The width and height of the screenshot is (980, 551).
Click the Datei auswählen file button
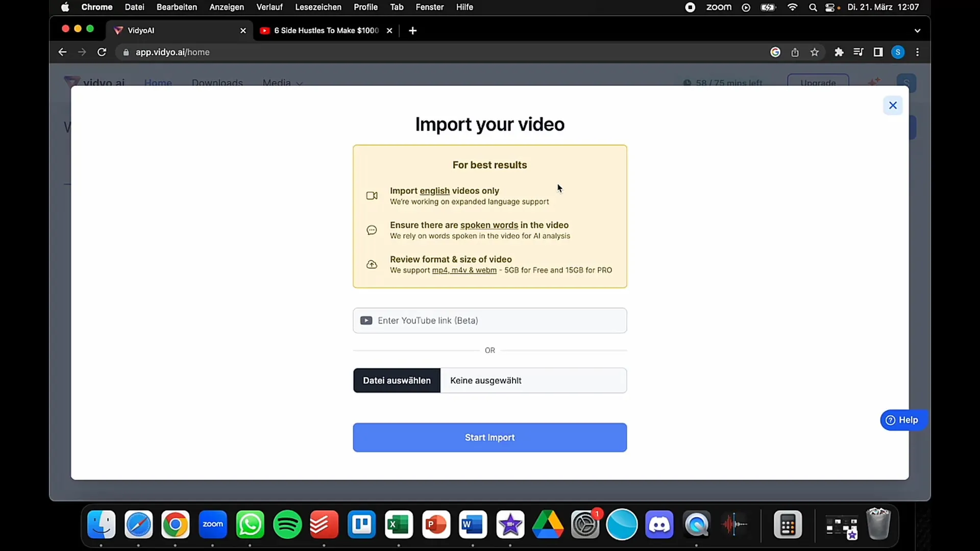[397, 381]
